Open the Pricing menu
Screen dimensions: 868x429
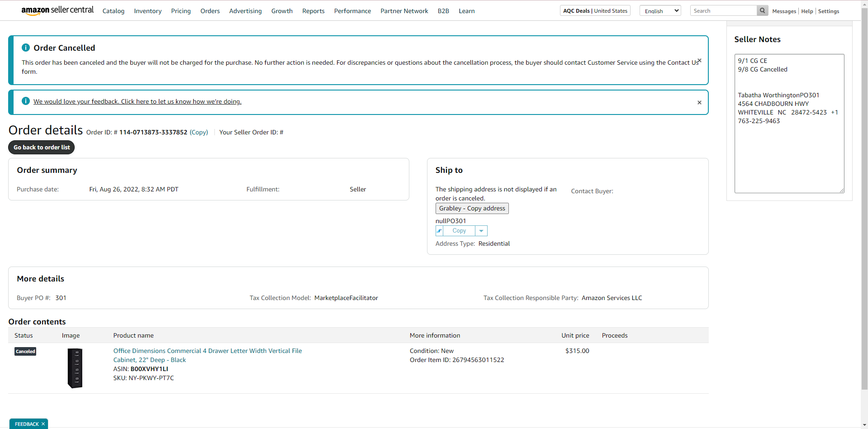(x=181, y=11)
